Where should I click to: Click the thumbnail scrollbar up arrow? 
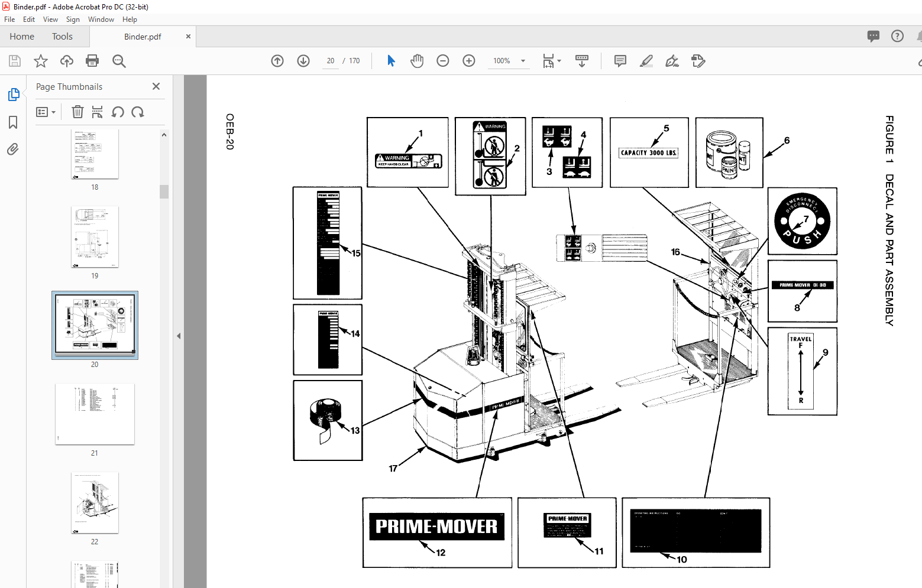pos(164,135)
